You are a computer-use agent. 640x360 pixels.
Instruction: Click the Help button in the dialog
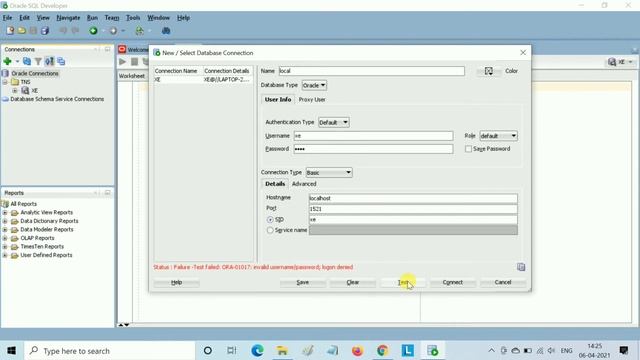click(176, 282)
